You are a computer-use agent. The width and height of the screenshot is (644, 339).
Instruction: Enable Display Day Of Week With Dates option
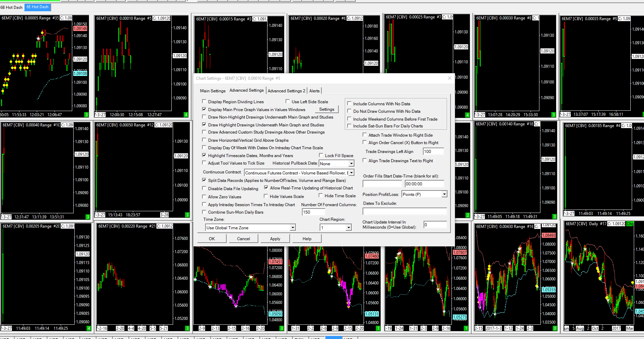coord(204,148)
